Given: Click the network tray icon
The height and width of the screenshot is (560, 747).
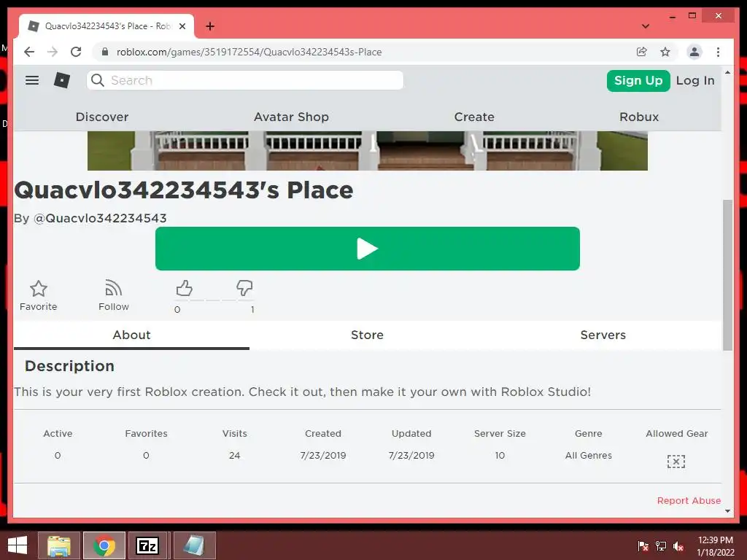Looking at the screenshot, I should 661,546.
